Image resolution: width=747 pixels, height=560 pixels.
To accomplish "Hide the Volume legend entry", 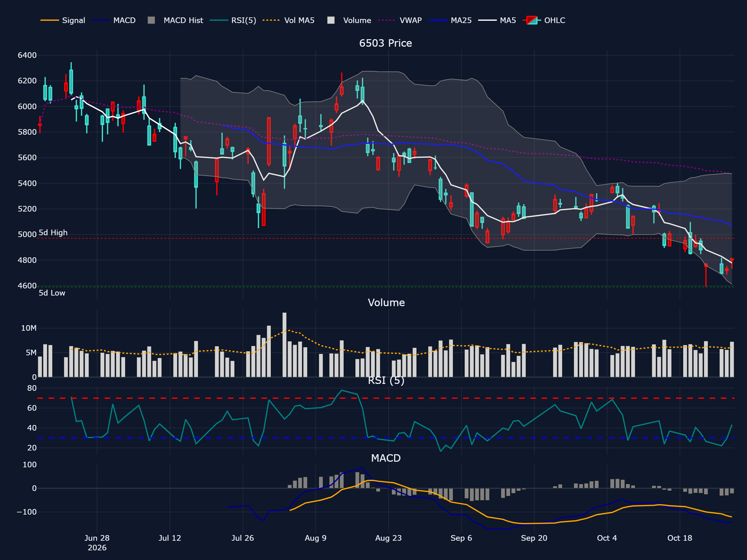I will 349,20.
